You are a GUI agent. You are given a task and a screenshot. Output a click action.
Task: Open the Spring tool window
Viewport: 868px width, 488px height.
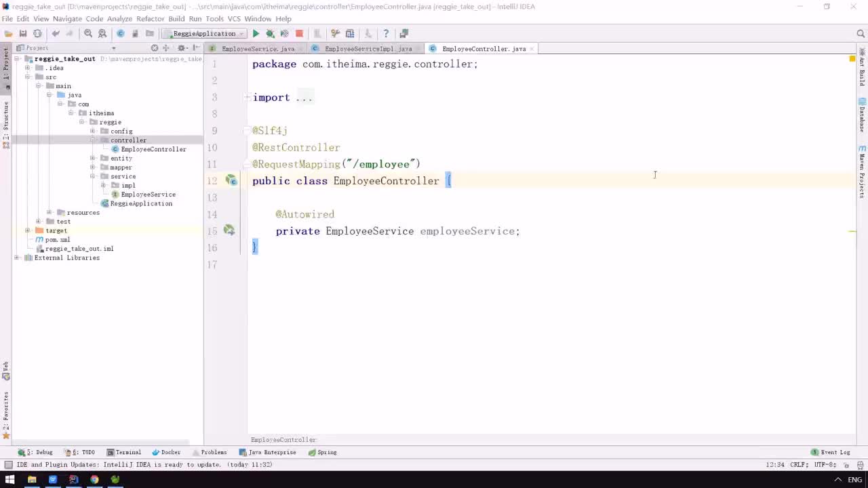pos(322,452)
